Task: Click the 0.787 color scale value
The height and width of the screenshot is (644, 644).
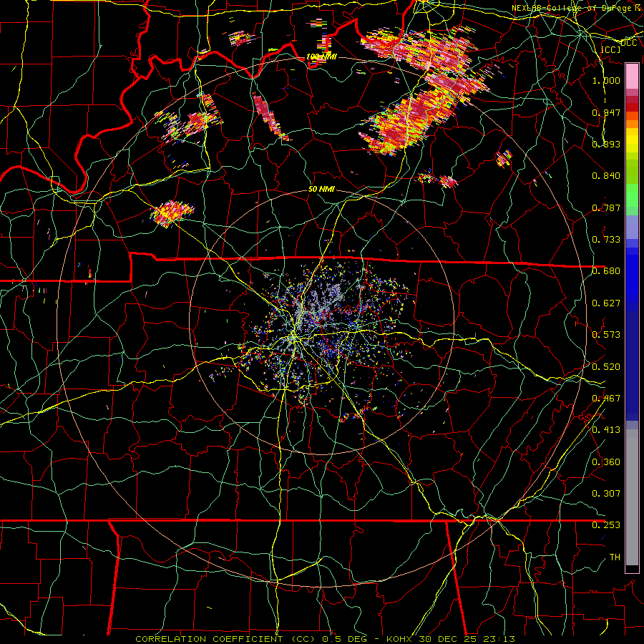Action: tap(606, 208)
